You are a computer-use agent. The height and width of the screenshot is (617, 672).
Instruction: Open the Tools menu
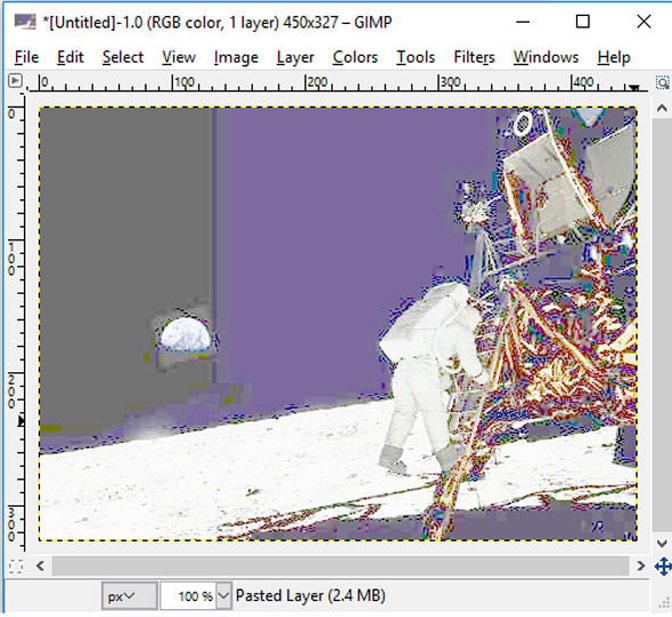click(416, 57)
